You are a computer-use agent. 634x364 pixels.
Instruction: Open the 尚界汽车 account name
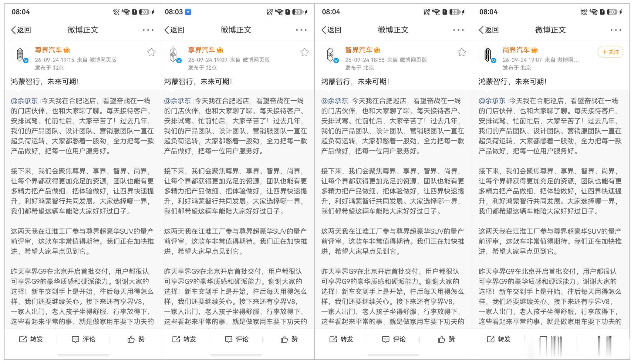[x=516, y=50]
